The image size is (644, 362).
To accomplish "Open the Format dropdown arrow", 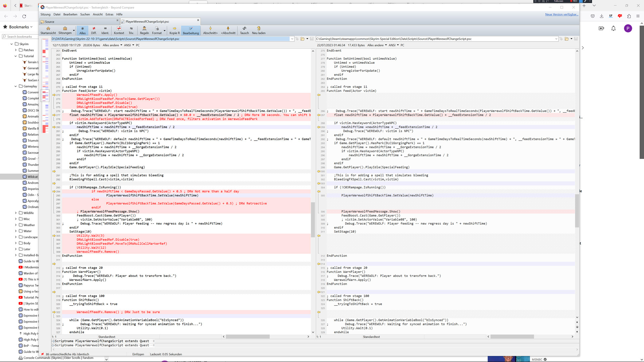I will click(165, 31).
